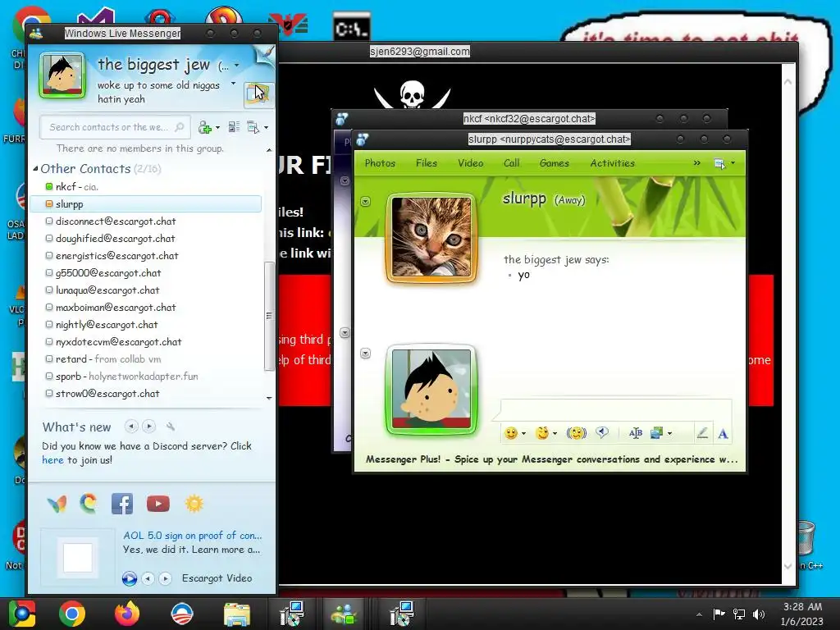Open the font change icon
The image size is (840, 630).
pyautogui.click(x=636, y=433)
